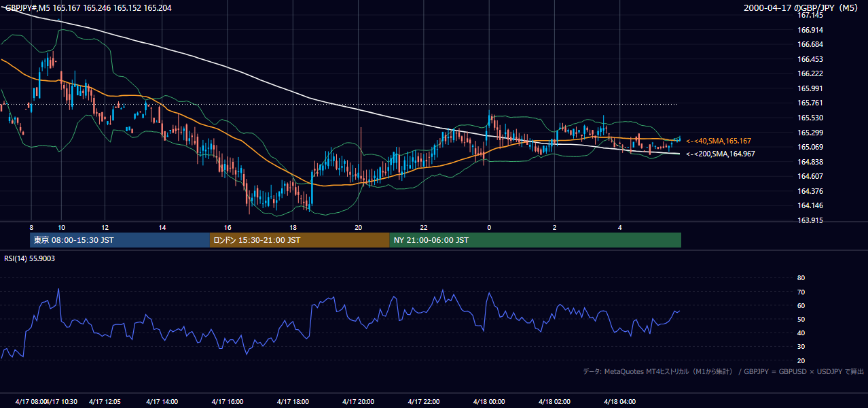Image resolution: width=868 pixels, height=408 pixels.
Task: Click the 4/18 00:00 date label
Action: pyautogui.click(x=489, y=402)
